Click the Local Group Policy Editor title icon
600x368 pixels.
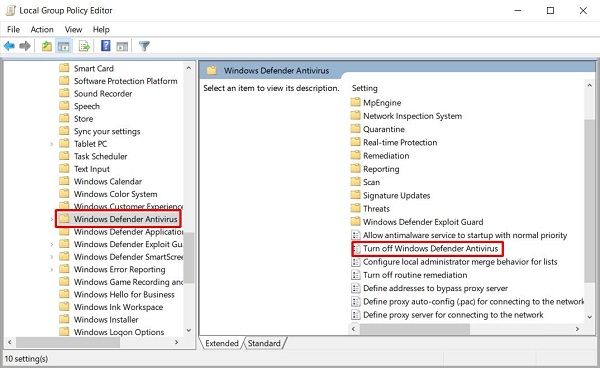coord(10,10)
